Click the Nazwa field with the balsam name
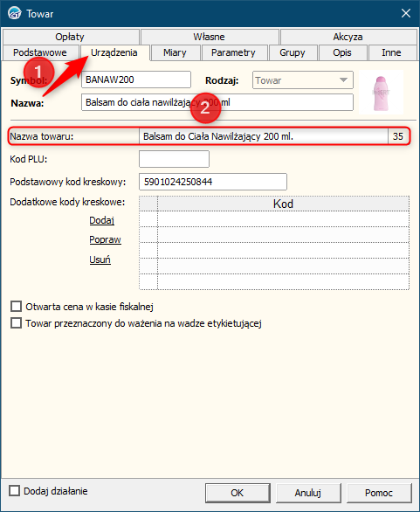420x512 pixels. tap(217, 102)
